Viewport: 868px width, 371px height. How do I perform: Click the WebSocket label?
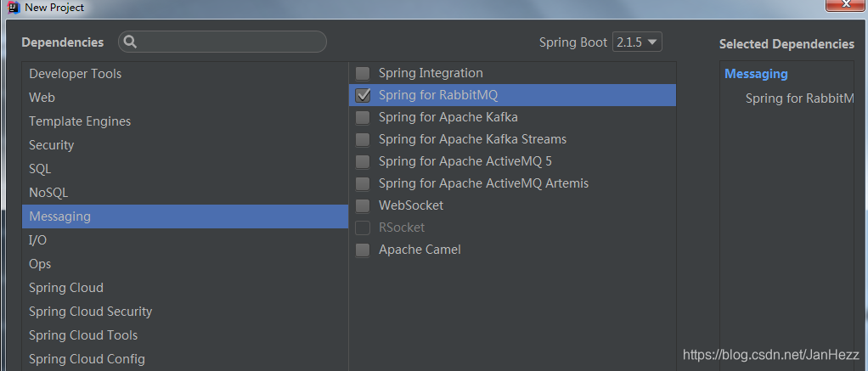(411, 205)
